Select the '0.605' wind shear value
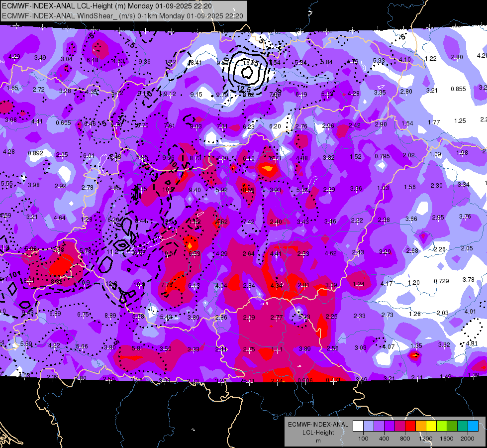 tap(63, 123)
